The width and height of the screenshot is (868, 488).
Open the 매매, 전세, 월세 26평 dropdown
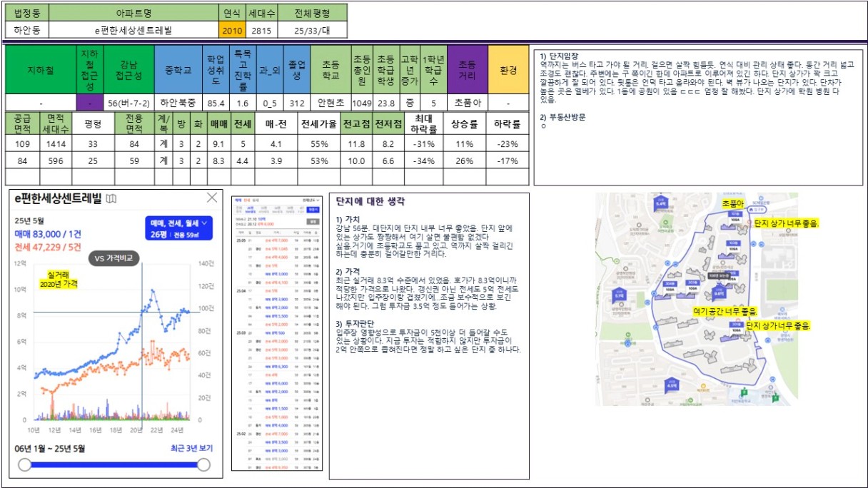(x=178, y=230)
